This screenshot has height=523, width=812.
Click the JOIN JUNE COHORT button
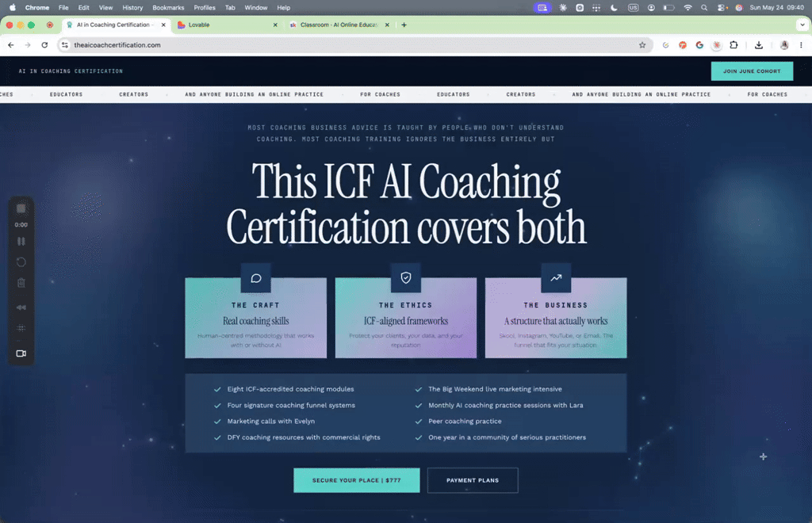tap(752, 71)
